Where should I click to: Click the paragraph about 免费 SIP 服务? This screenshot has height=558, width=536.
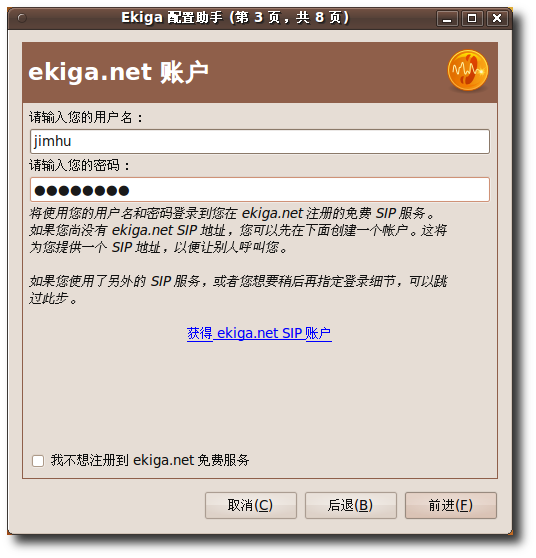[238, 230]
